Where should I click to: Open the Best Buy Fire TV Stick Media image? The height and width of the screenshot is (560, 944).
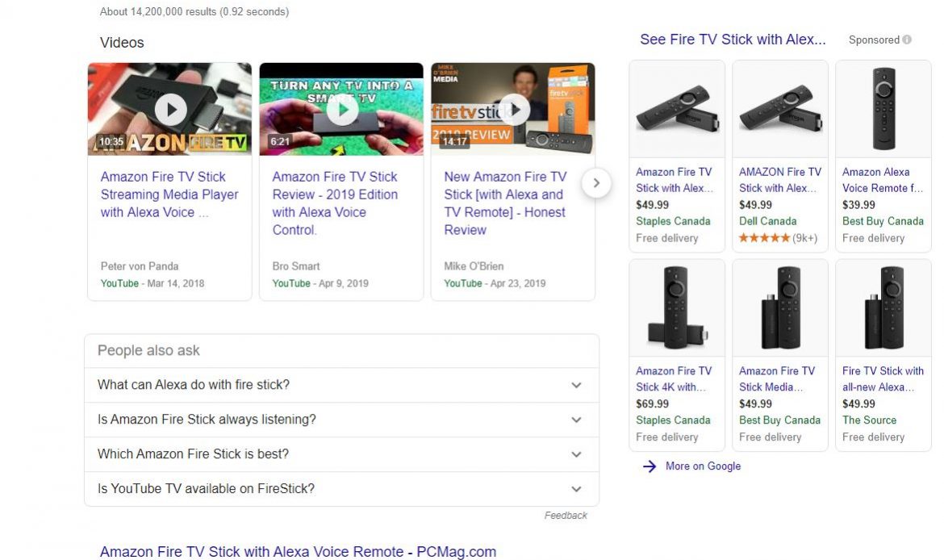click(780, 307)
